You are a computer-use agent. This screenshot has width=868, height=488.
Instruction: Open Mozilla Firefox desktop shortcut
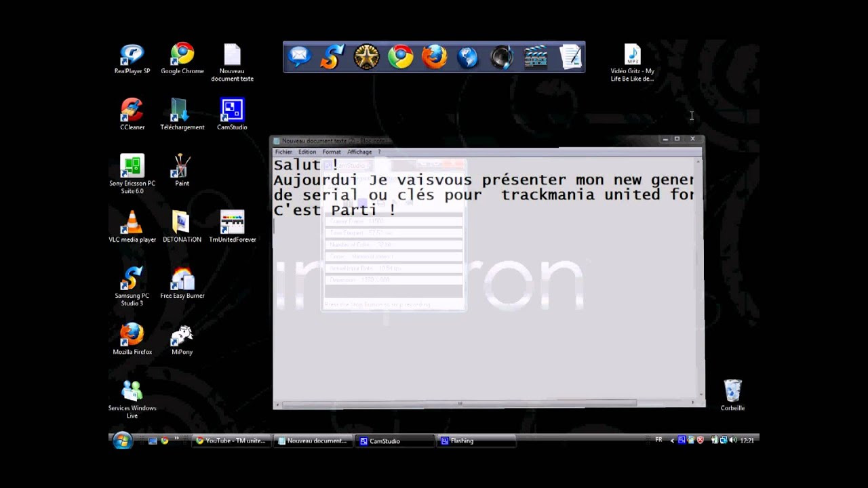[132, 339]
